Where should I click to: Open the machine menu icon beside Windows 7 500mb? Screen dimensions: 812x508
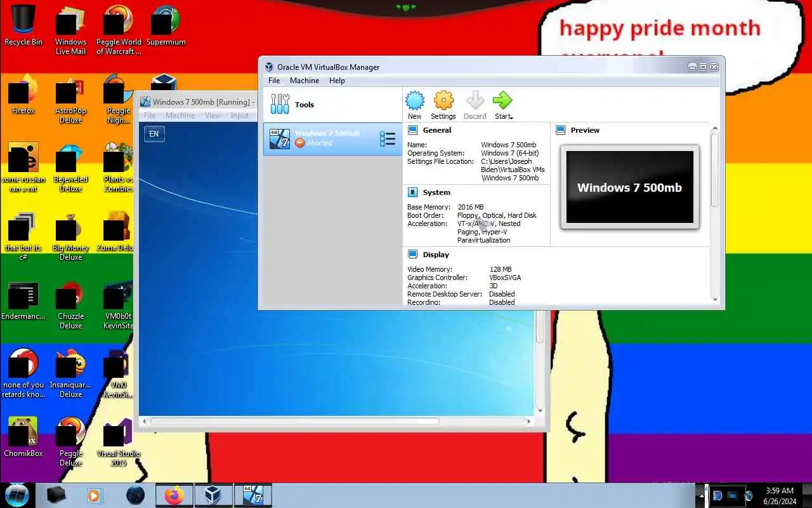click(387, 138)
